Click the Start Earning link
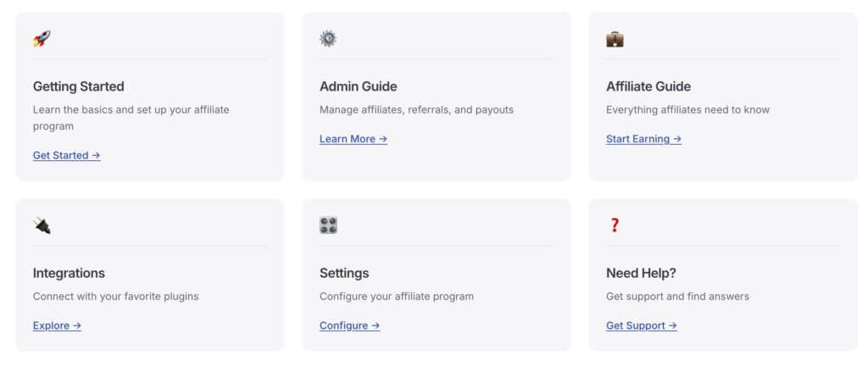Viewport: 868px width, 366px height. coord(643,139)
